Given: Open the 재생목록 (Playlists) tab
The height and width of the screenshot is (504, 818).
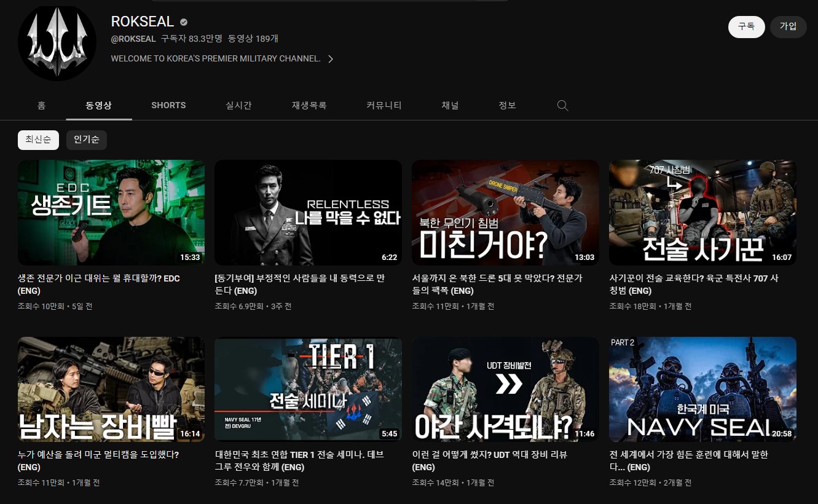Looking at the screenshot, I should 309,105.
